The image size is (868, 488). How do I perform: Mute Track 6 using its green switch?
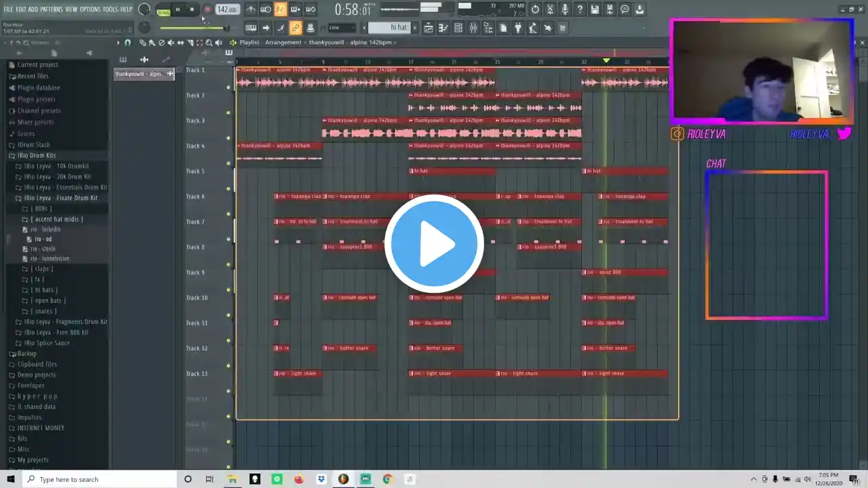coord(229,214)
